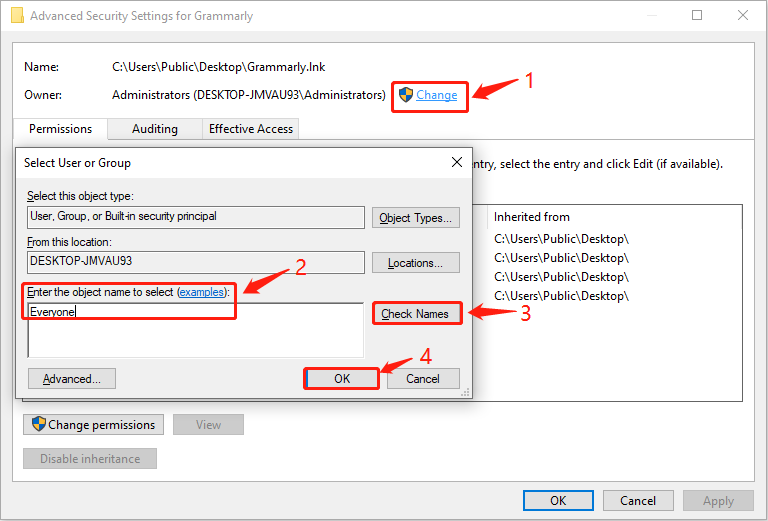This screenshot has height=521, width=768.
Task: Select the Permissions tab
Action: (60, 129)
